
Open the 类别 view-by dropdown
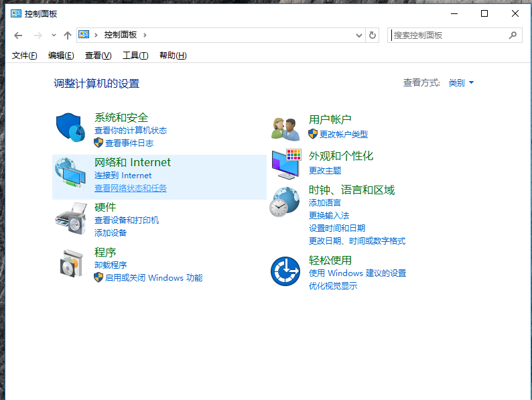[x=461, y=83]
